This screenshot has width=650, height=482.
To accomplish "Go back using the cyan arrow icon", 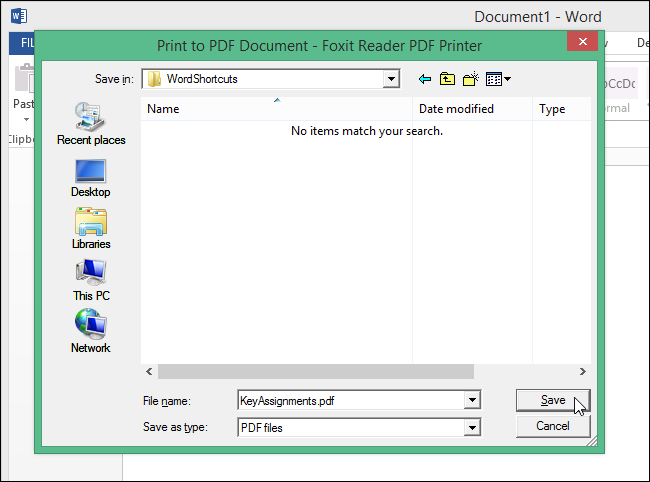I will [x=425, y=79].
